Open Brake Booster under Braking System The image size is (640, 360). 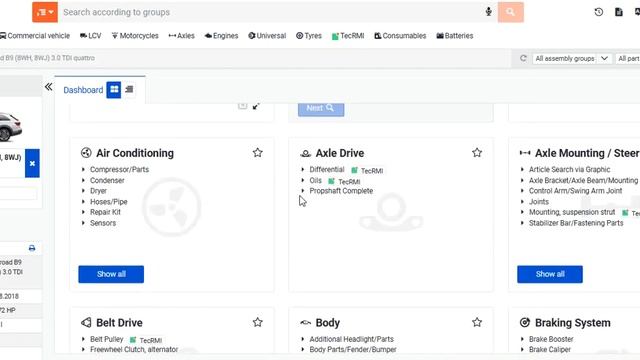click(551, 339)
